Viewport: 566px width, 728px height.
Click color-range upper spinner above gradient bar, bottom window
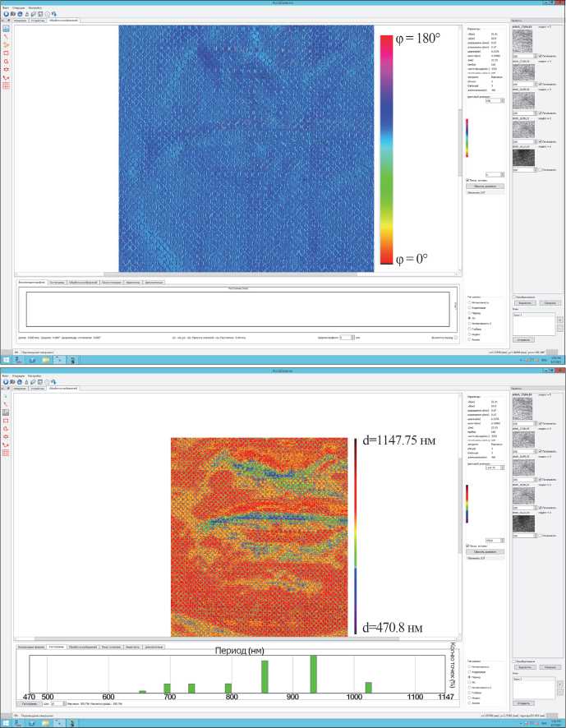click(x=495, y=468)
